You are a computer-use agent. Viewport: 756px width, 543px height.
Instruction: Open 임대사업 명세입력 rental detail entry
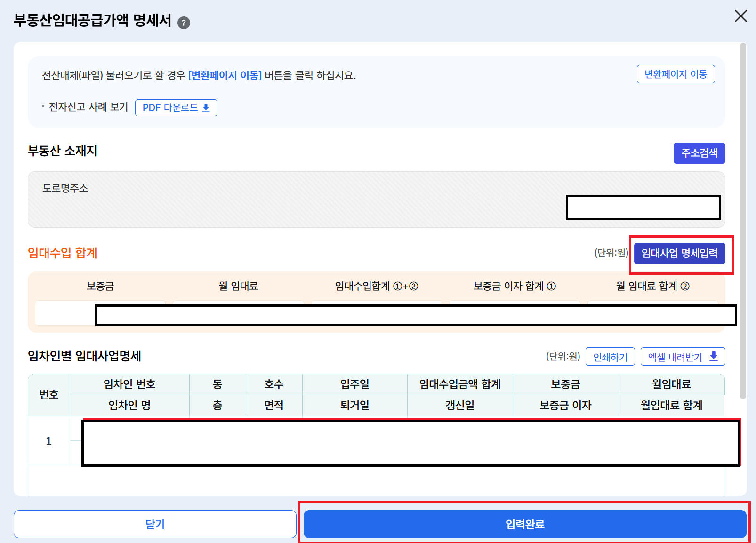680,253
